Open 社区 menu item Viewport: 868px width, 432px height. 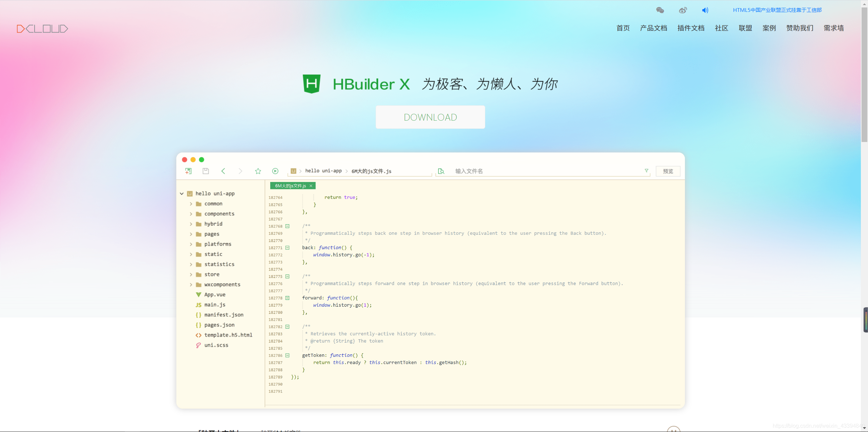(722, 28)
